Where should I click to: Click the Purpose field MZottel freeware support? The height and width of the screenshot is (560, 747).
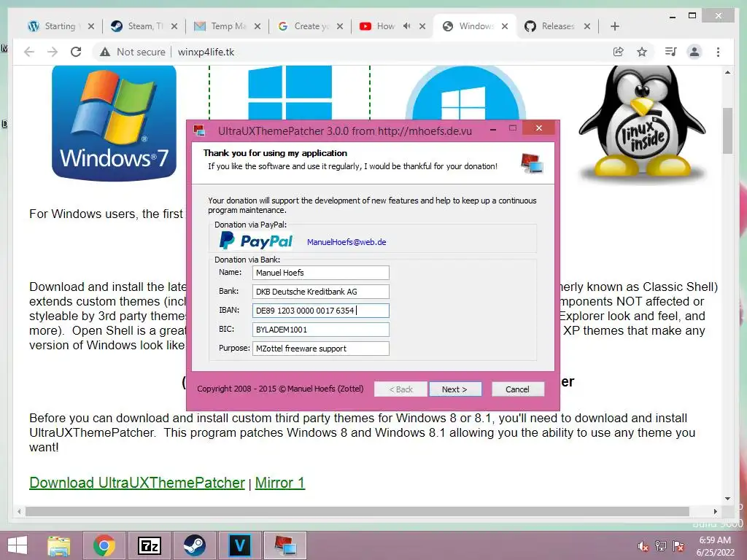[321, 349]
